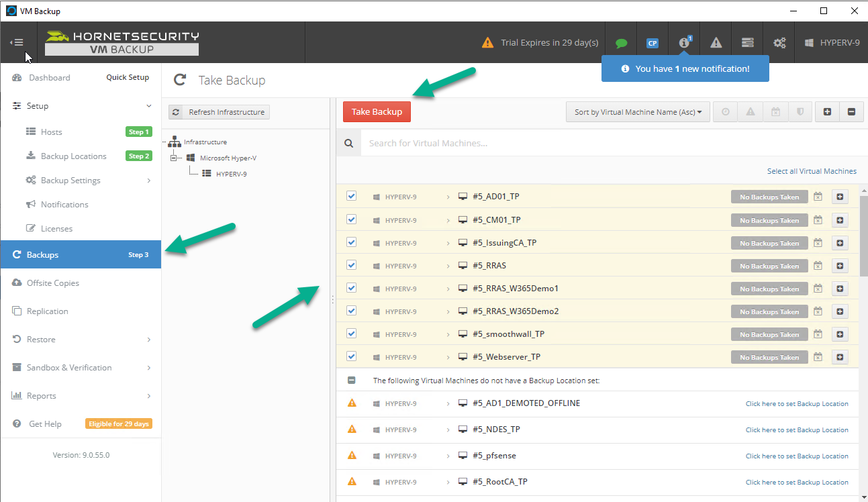Click the HYPERV-9 host label in header
This screenshot has height=502, width=868.
832,42
